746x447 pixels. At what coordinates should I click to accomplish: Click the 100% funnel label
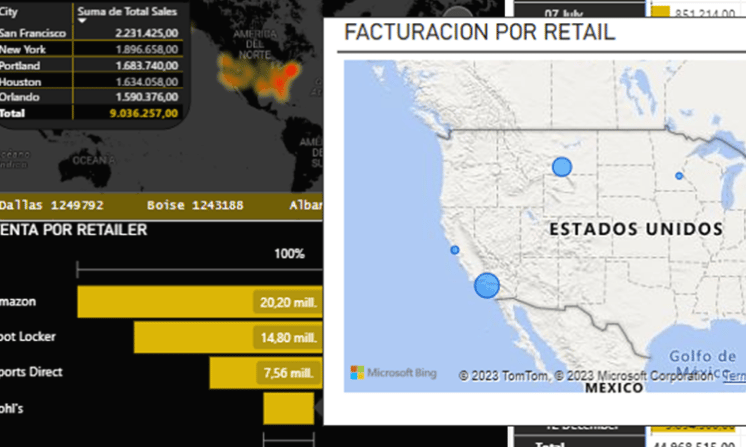pyautogui.click(x=289, y=254)
